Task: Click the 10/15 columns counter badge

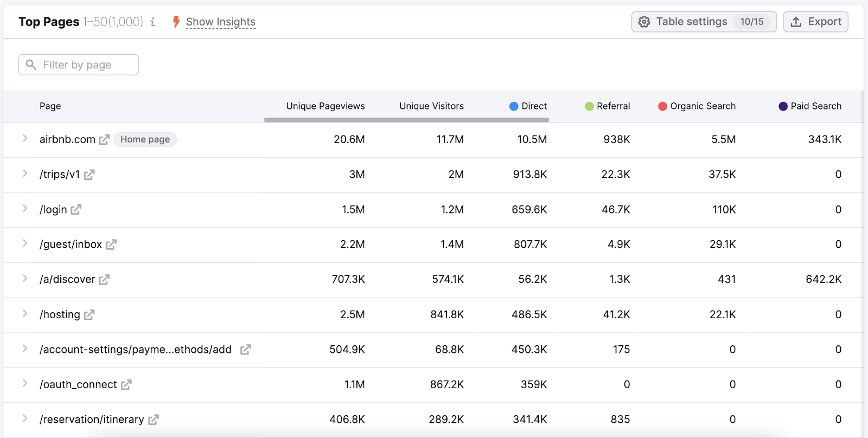Action: coord(752,22)
